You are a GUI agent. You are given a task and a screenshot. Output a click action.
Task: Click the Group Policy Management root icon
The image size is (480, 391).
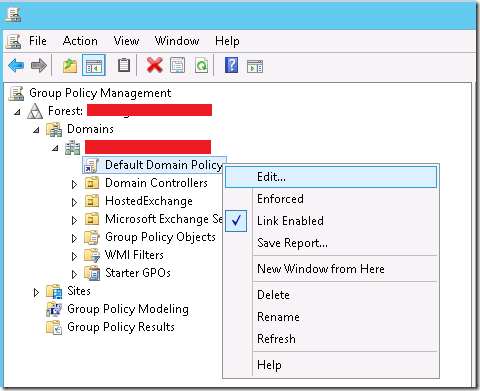pos(16,93)
